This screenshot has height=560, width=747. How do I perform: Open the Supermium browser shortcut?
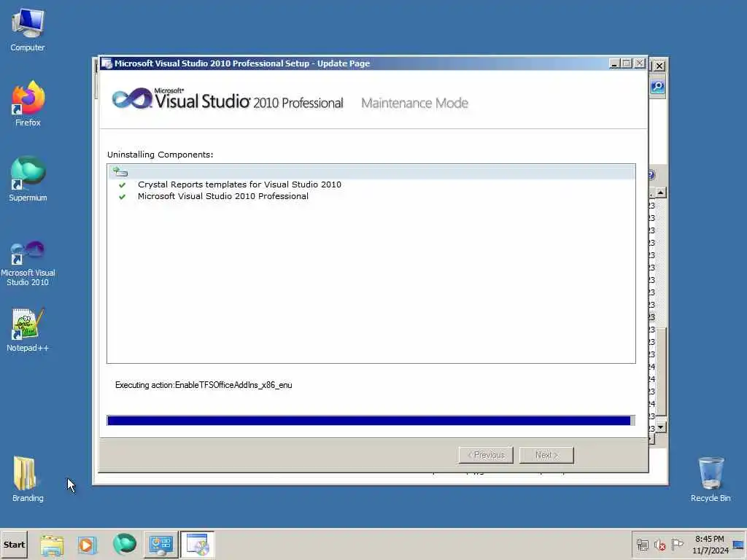[28, 179]
